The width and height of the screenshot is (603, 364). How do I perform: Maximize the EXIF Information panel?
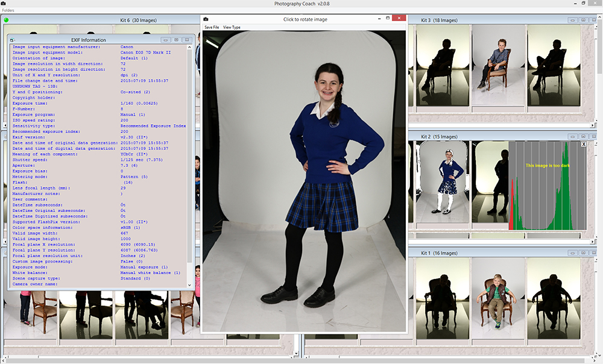[x=176, y=39]
